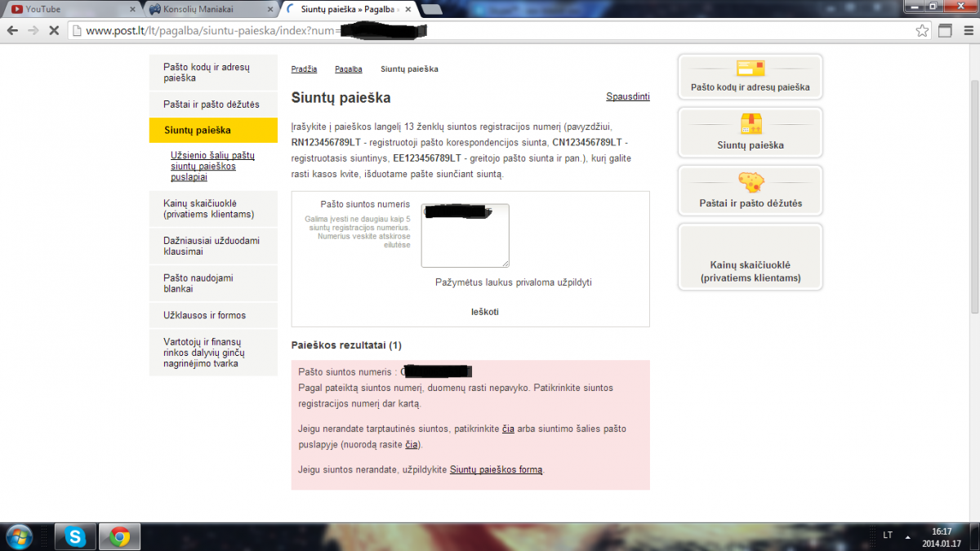Click the Windows Start orb

pos(18,536)
